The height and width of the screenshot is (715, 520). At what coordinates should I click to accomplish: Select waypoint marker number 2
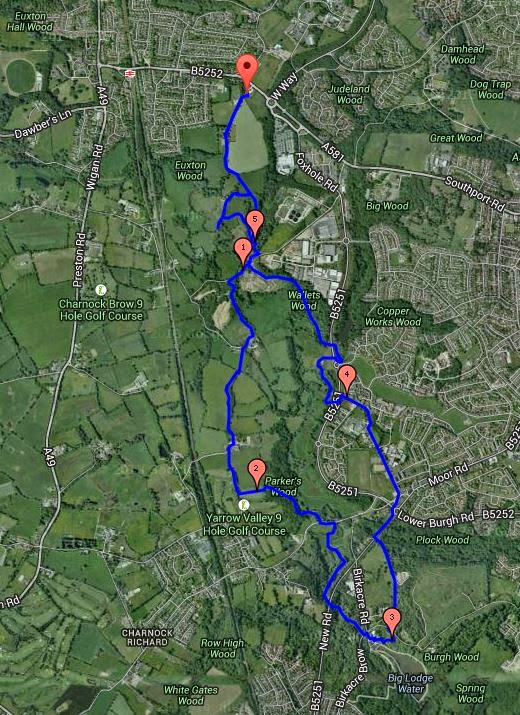257,472
